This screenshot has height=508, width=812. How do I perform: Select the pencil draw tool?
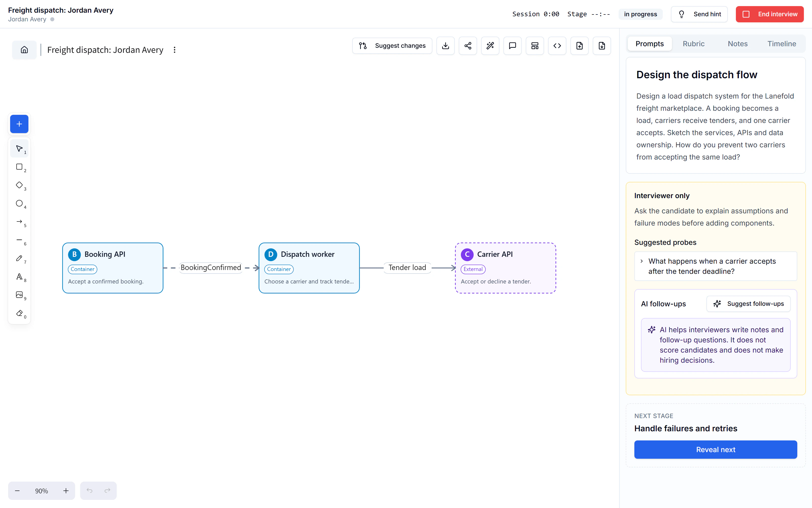20,258
